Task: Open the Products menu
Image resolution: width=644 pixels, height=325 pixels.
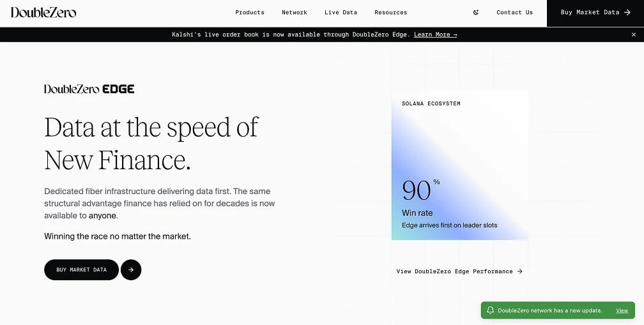Action: [250, 12]
